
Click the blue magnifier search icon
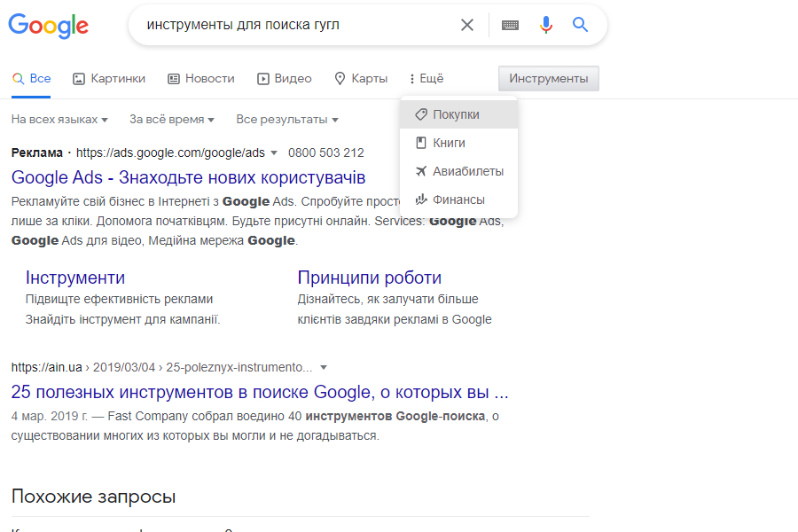point(581,25)
